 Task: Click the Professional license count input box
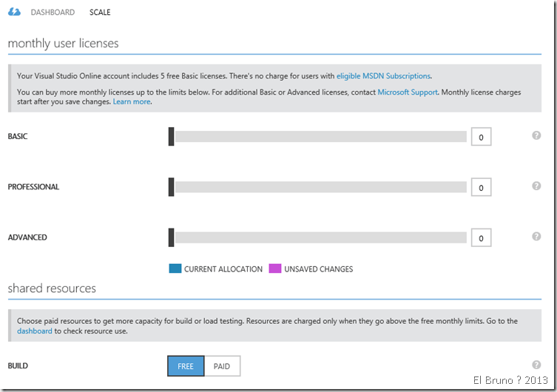pos(481,188)
